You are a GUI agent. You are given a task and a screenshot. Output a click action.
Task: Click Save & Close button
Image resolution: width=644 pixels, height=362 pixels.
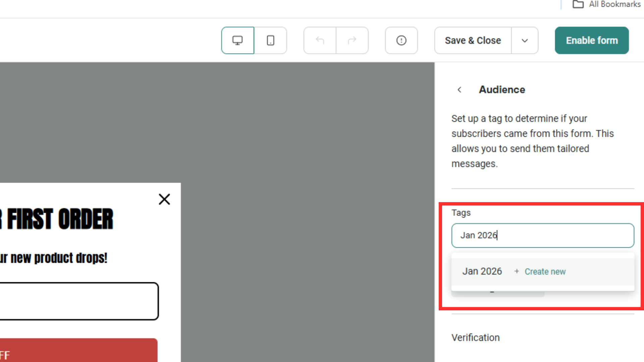[473, 41]
